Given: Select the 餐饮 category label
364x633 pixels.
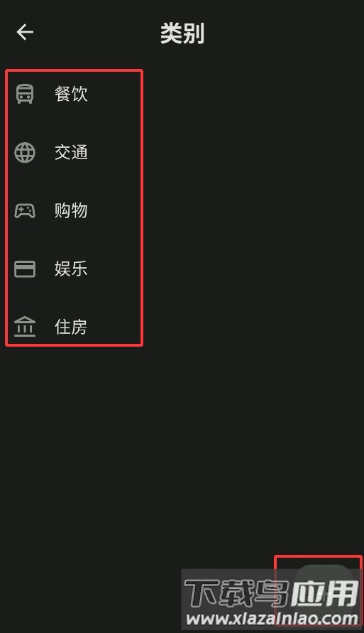Looking at the screenshot, I should click(x=71, y=94).
